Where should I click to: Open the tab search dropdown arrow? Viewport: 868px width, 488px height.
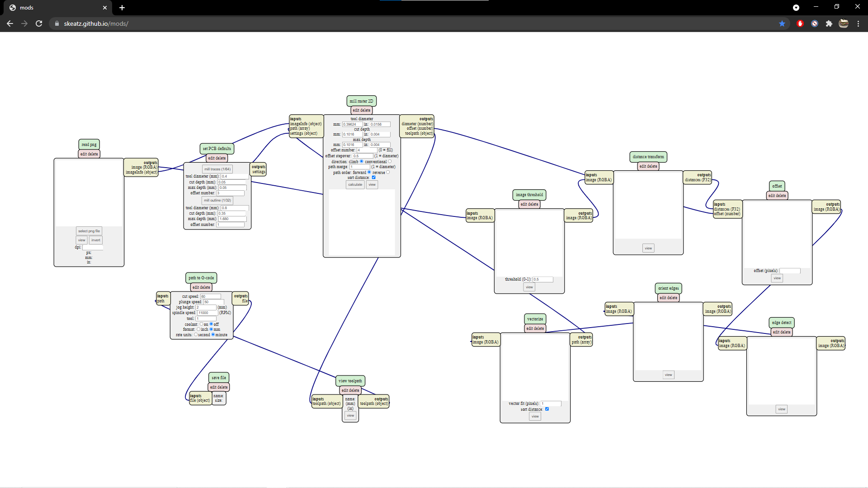[796, 8]
